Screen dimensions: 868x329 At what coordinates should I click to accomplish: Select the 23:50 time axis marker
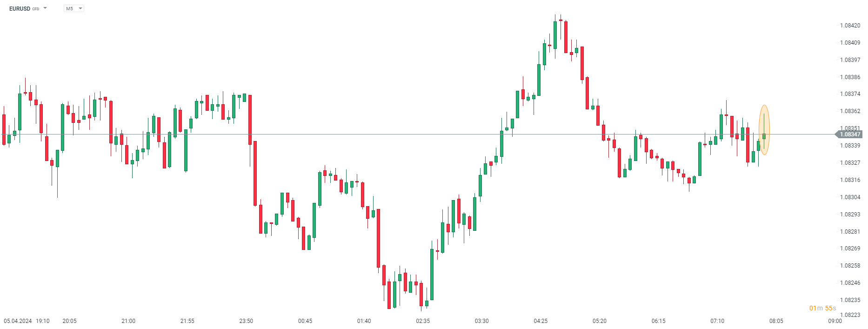[246, 321]
